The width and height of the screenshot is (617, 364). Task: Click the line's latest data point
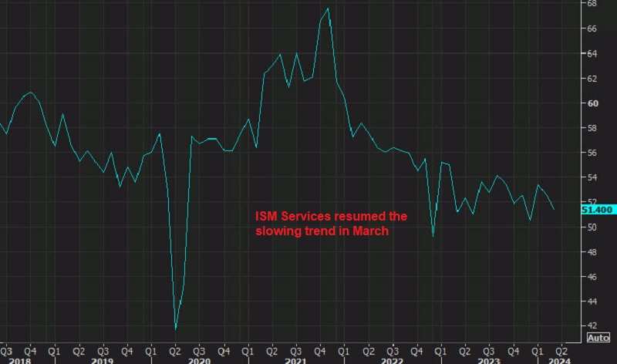pyautogui.click(x=554, y=209)
